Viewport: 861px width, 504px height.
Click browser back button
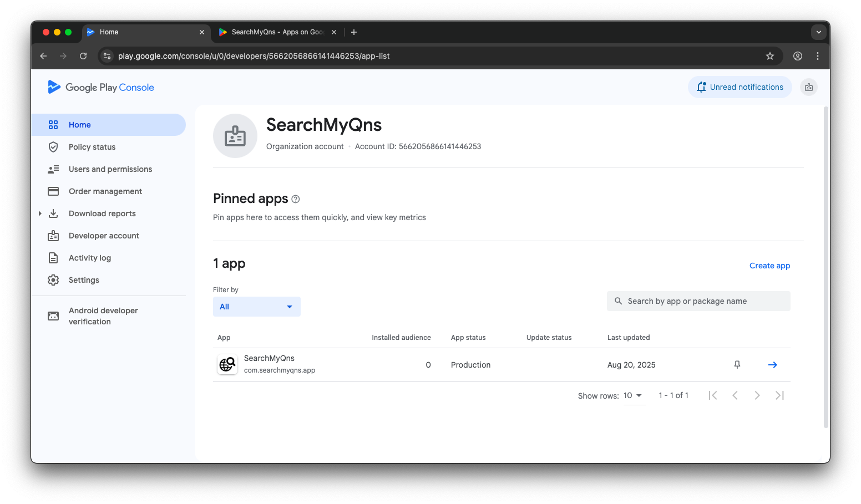coord(43,56)
